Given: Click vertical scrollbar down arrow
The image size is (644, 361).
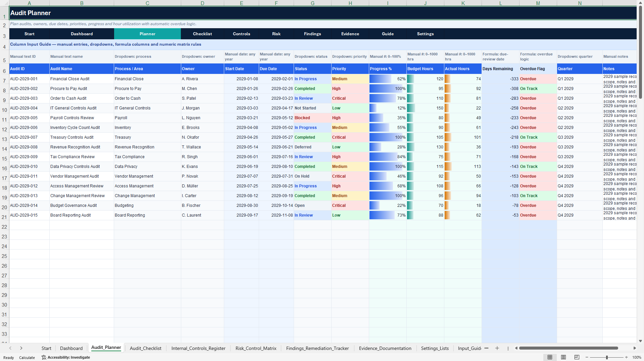Looking at the screenshot, I should tap(640, 341).
